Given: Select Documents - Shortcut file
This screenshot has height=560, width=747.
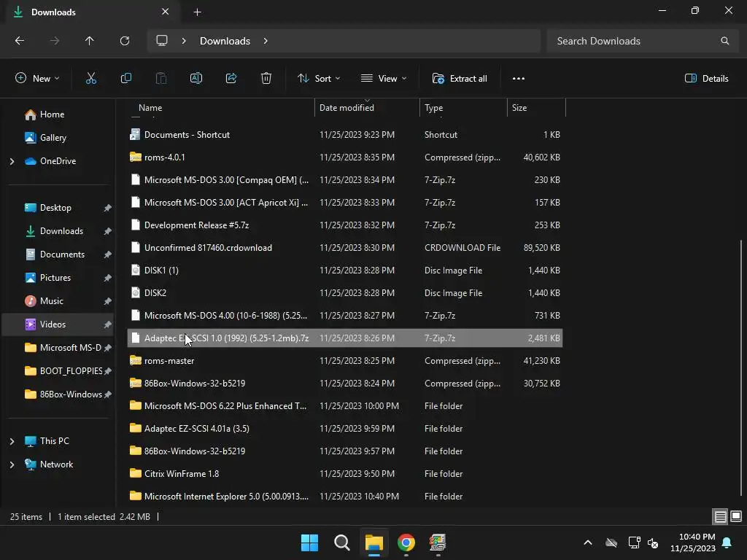Looking at the screenshot, I should (345, 135).
